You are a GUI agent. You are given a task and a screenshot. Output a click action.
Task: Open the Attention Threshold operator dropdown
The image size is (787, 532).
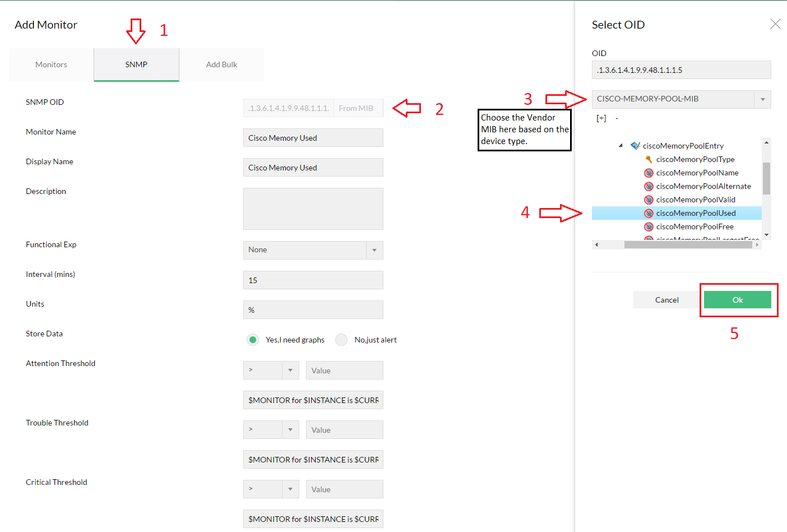290,370
